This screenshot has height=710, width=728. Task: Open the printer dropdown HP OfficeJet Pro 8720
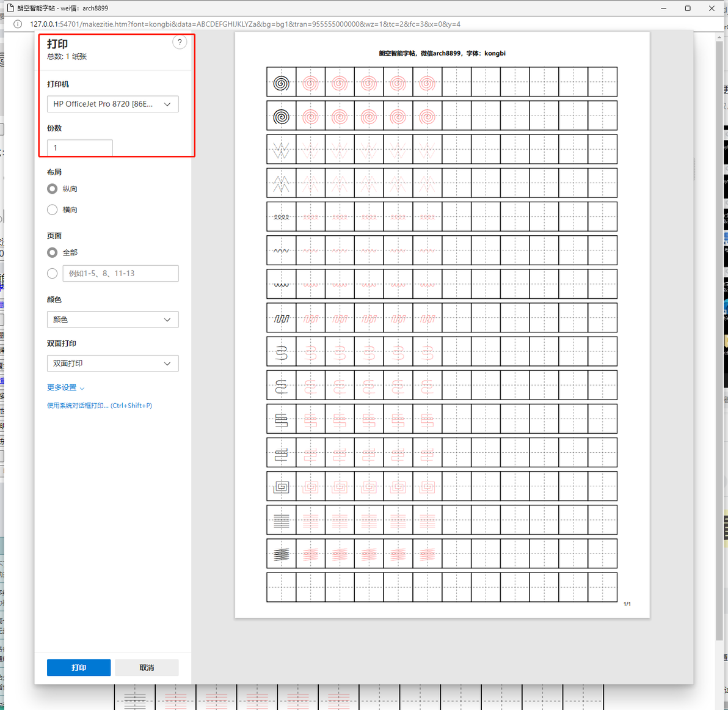tap(113, 104)
